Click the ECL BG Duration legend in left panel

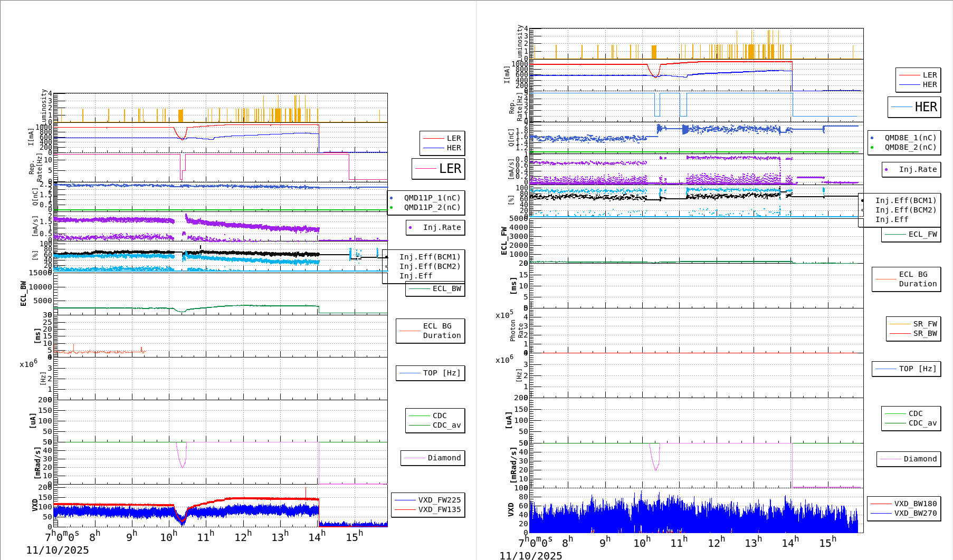pos(431,331)
